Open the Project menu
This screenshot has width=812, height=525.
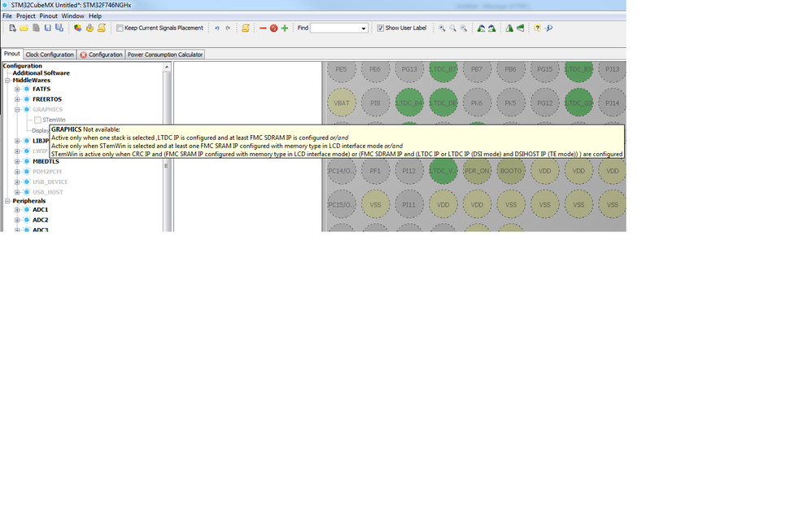26,16
